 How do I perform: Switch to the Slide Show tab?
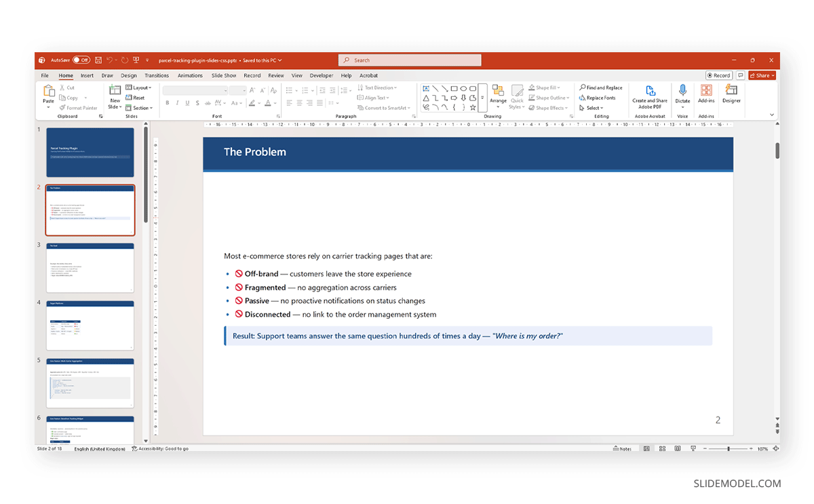click(223, 76)
